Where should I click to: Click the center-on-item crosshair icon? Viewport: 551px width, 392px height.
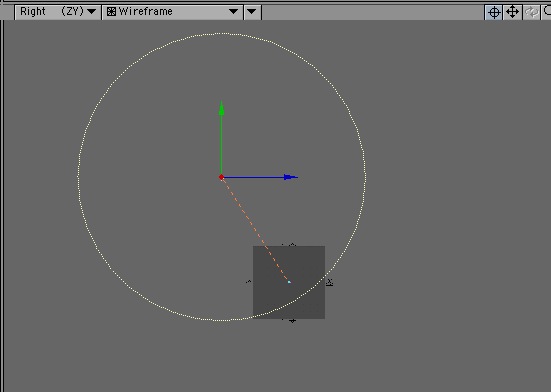point(494,12)
